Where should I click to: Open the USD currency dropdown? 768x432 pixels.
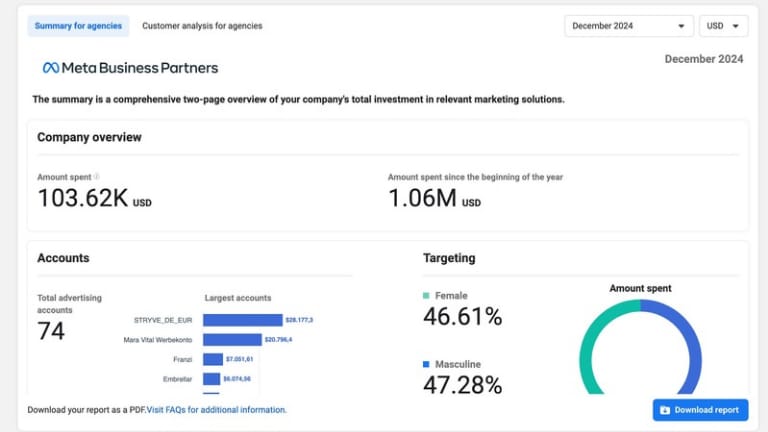[723, 26]
